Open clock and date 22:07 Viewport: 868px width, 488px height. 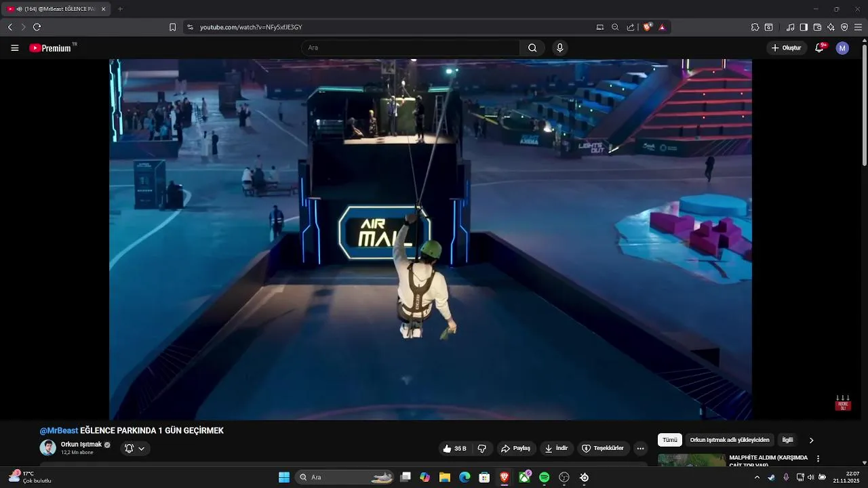point(846,477)
